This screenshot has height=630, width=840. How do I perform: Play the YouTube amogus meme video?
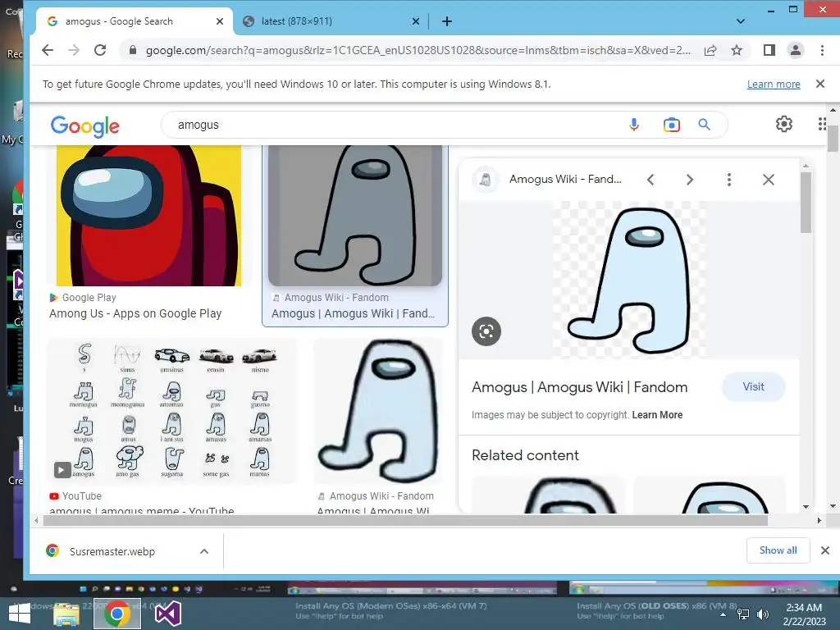point(62,470)
